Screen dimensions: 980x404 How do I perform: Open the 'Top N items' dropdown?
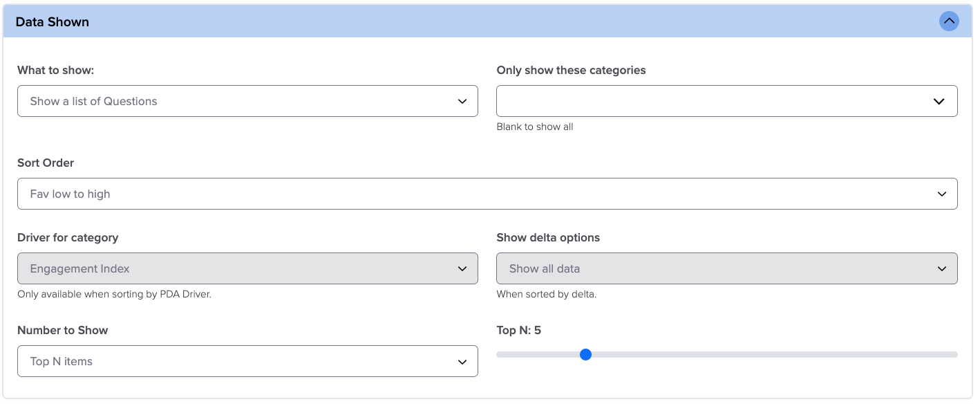(235, 362)
